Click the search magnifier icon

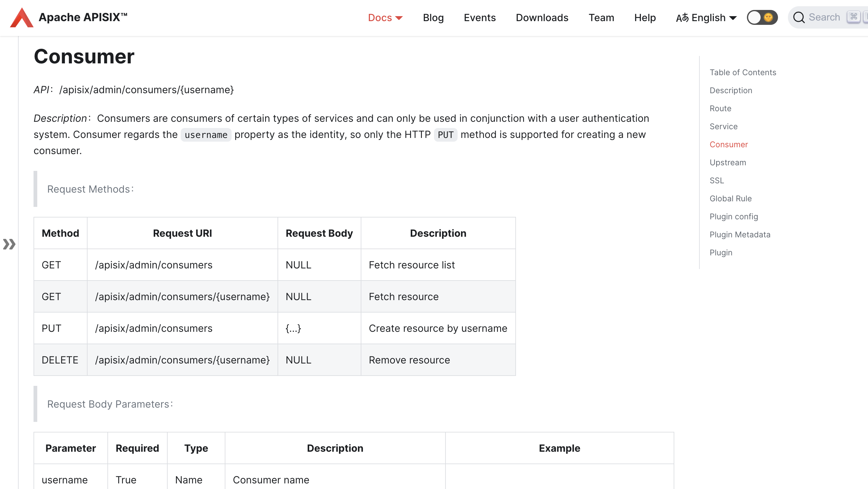pos(798,17)
